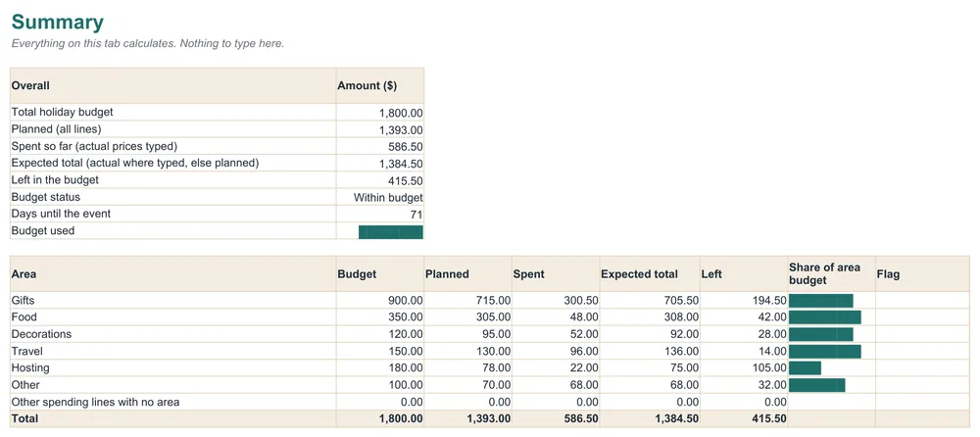This screenshot has width=980, height=437.
Task: Click the 'Expected total' column header
Action: point(650,273)
